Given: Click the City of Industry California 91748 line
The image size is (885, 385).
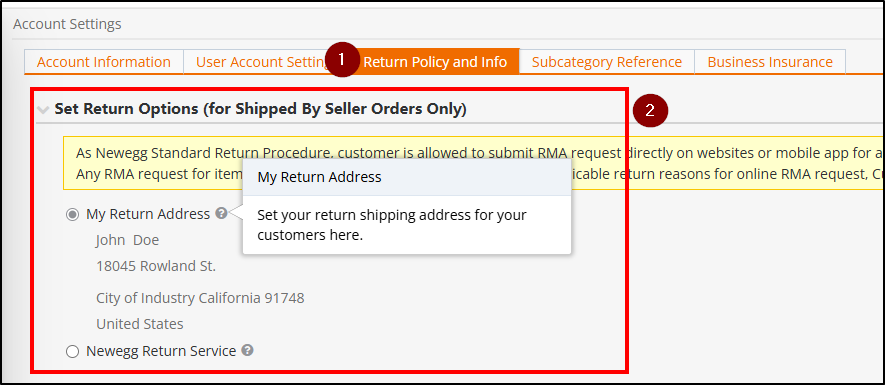Looking at the screenshot, I should (x=200, y=298).
